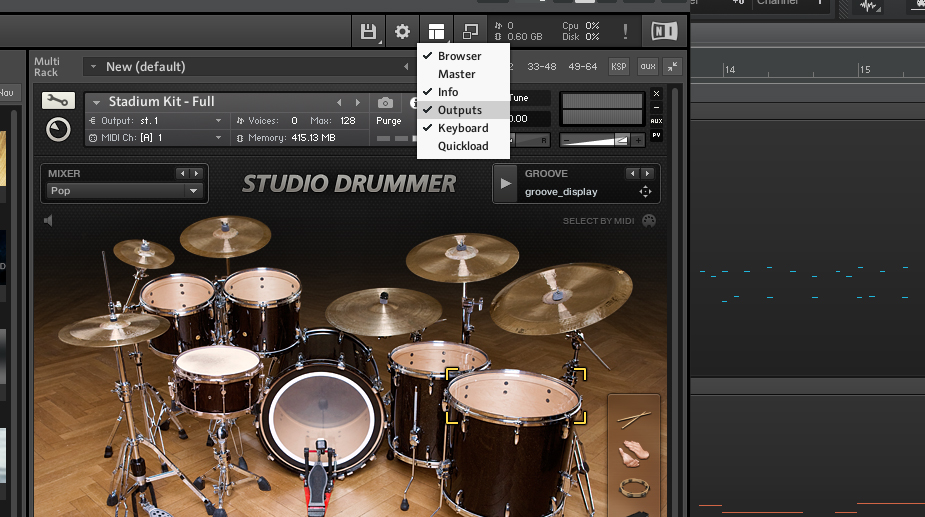Toggle the PV button on instrument
This screenshot has height=517, width=925.
pos(657,135)
